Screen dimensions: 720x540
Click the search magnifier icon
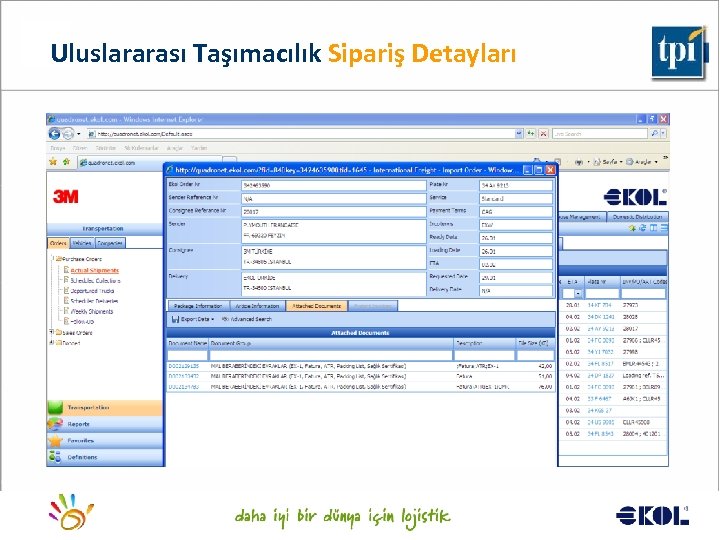tap(654, 134)
